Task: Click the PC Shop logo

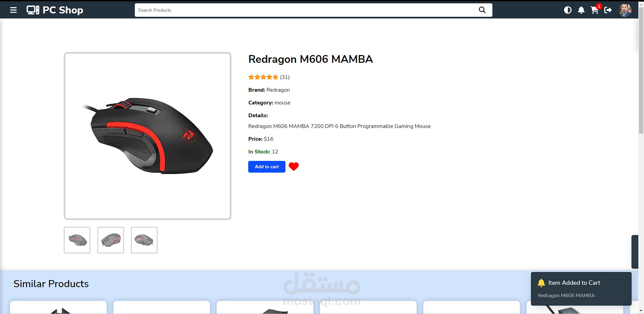Action: [55, 10]
